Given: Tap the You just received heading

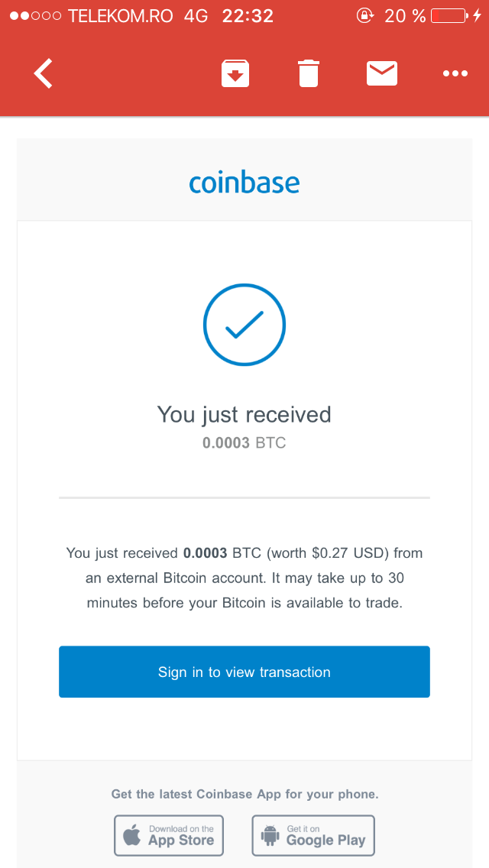Looking at the screenshot, I should (x=244, y=415).
